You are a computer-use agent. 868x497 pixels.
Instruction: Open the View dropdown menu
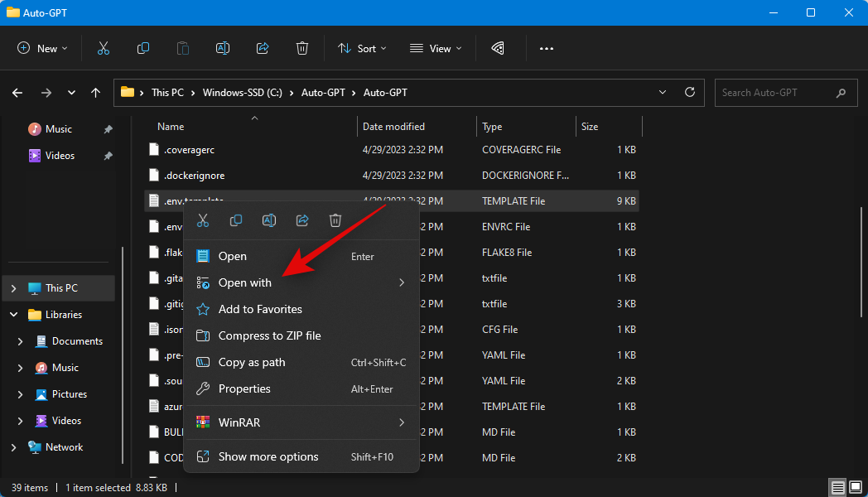pyautogui.click(x=436, y=48)
